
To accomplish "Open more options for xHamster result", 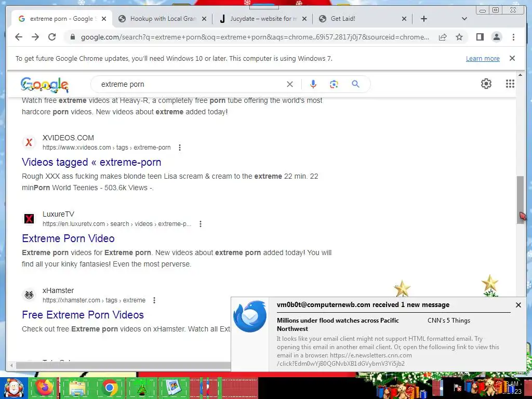I will (x=154, y=300).
